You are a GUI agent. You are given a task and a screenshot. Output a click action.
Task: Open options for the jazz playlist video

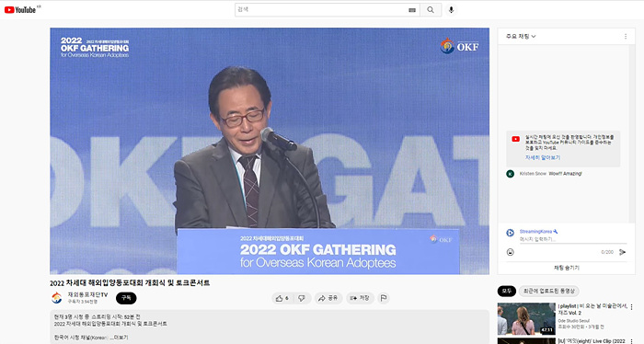(x=632, y=307)
